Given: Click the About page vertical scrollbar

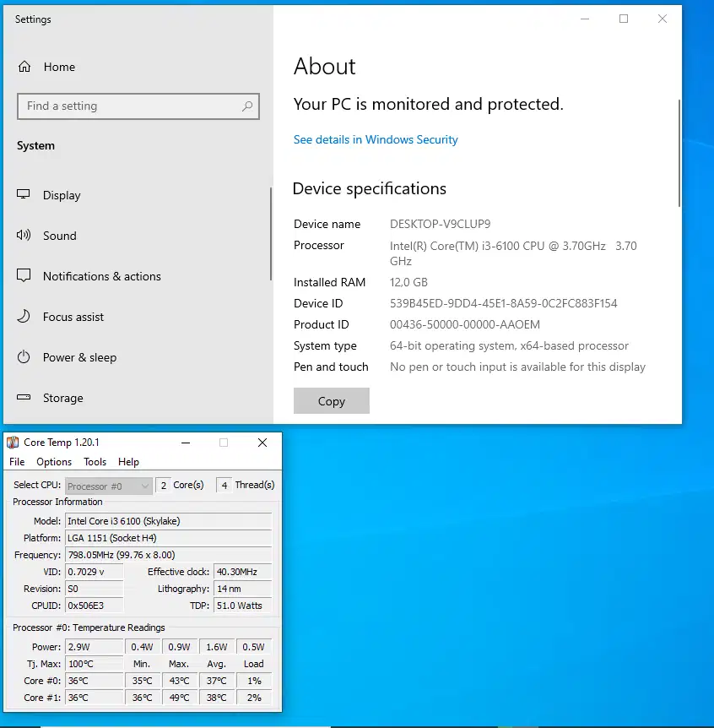Looking at the screenshot, I should (x=679, y=153).
